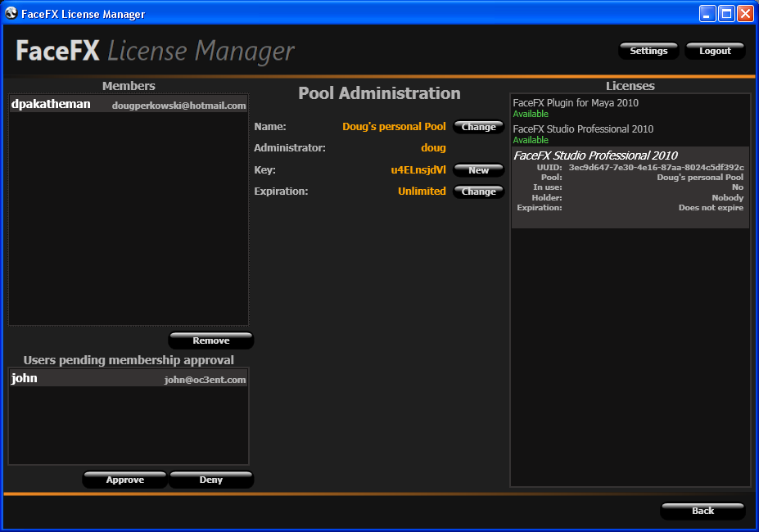Image resolution: width=759 pixels, height=532 pixels.
Task: Click the pool name Doug's personal Pool in the center
Action: (x=394, y=127)
